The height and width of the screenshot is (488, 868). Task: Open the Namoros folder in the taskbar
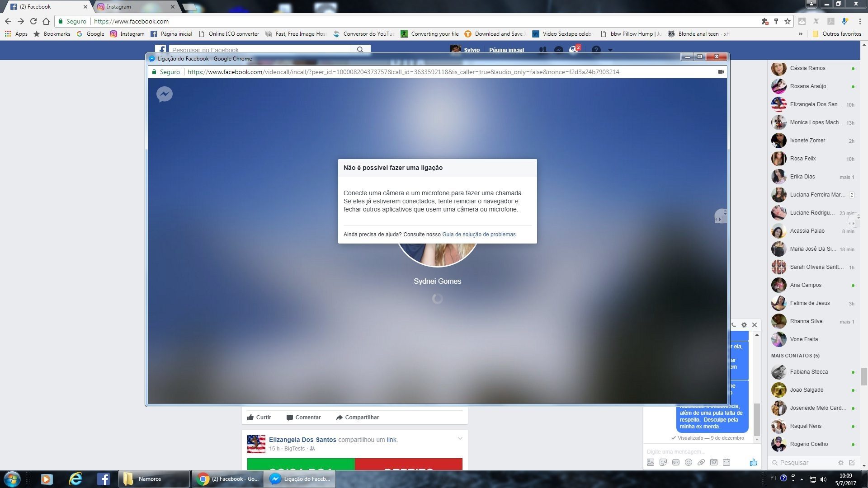pyautogui.click(x=154, y=479)
